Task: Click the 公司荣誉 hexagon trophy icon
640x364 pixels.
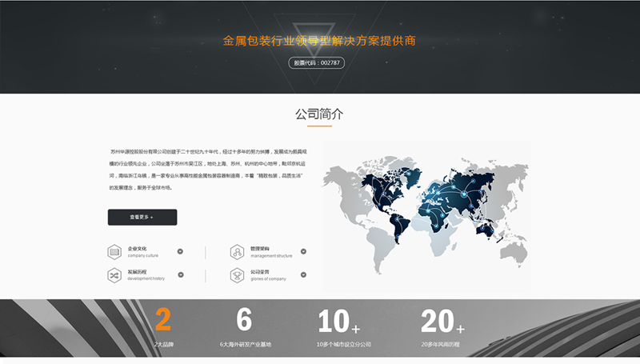Action: 237,274
